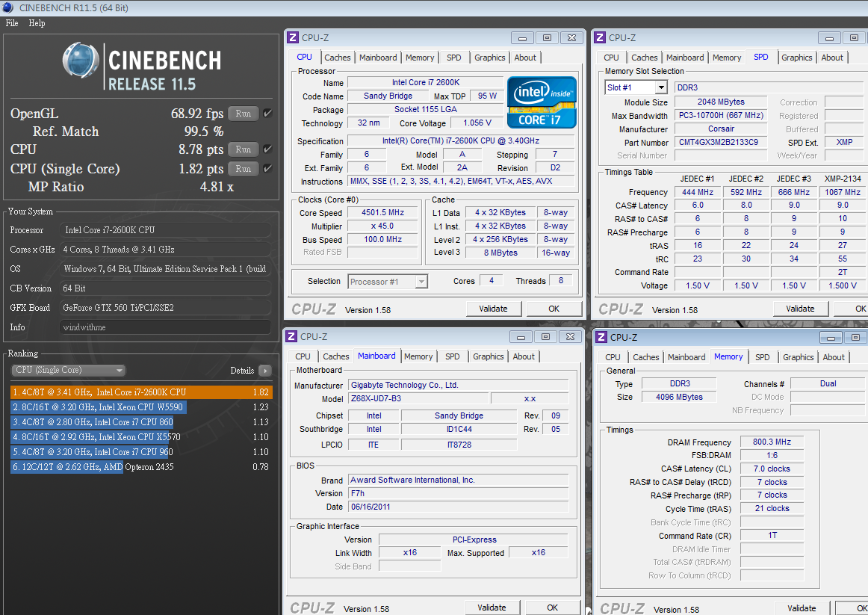Select Graphics tab in the SPD CPU-Z window
The width and height of the screenshot is (868, 615).
coord(796,58)
